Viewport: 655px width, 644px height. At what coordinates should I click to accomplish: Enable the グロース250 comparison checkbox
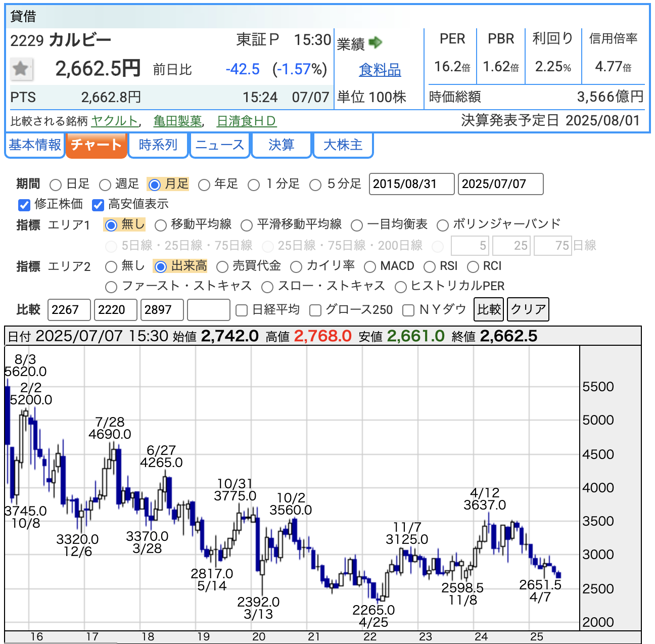(x=315, y=310)
